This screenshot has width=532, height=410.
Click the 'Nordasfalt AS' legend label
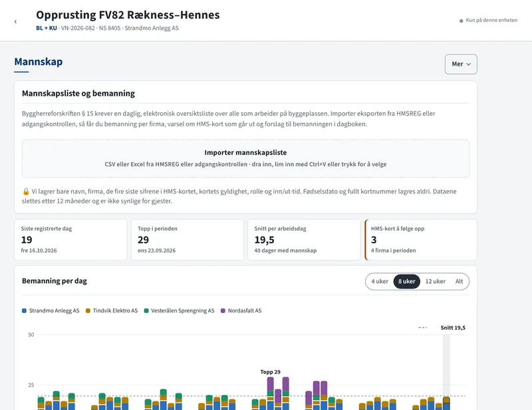pos(245,310)
